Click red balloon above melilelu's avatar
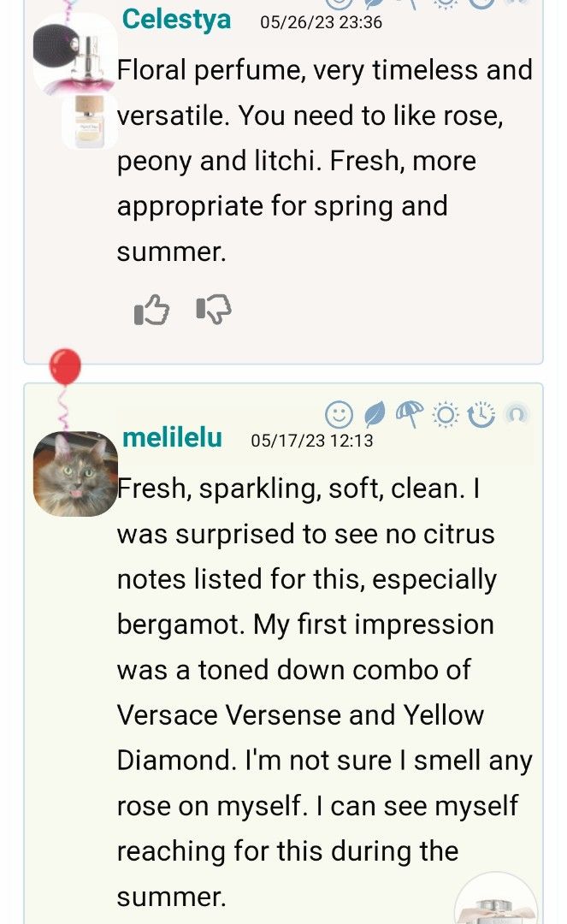The width and height of the screenshot is (567, 924). pos(65,367)
